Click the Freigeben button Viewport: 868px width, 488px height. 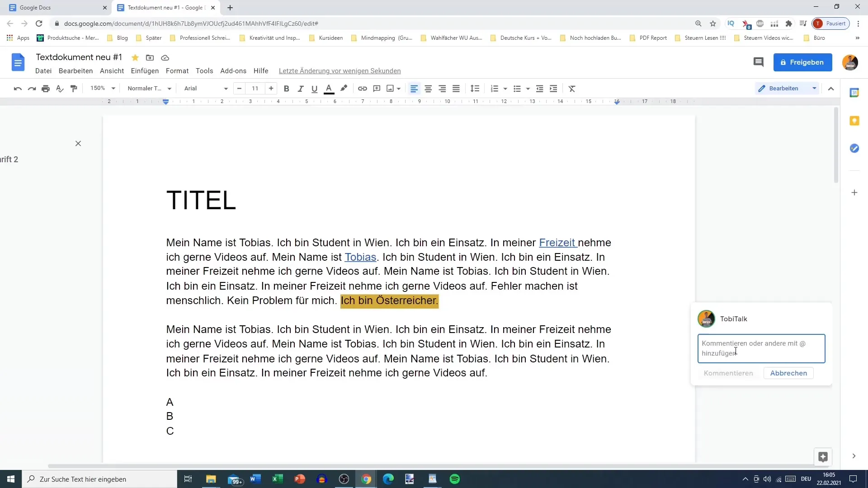pyautogui.click(x=804, y=62)
